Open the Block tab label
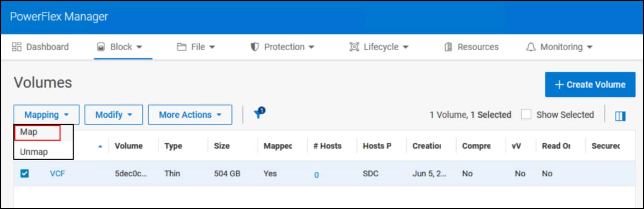This screenshot has width=644, height=209. (x=121, y=47)
